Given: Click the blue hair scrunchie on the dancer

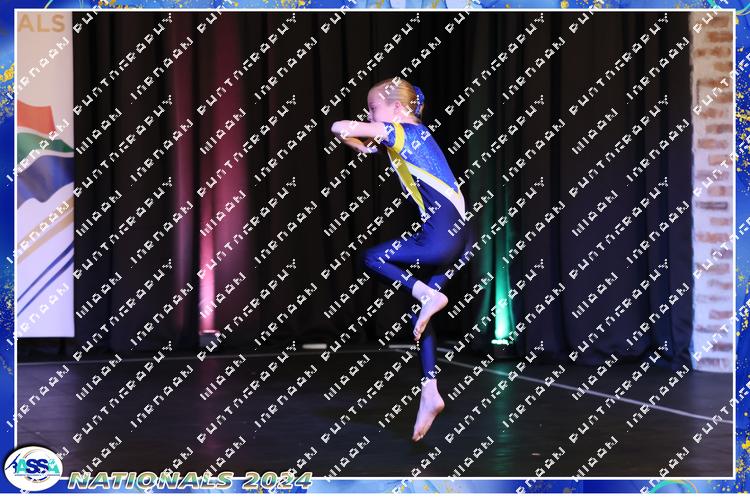Looking at the screenshot, I should [x=418, y=97].
